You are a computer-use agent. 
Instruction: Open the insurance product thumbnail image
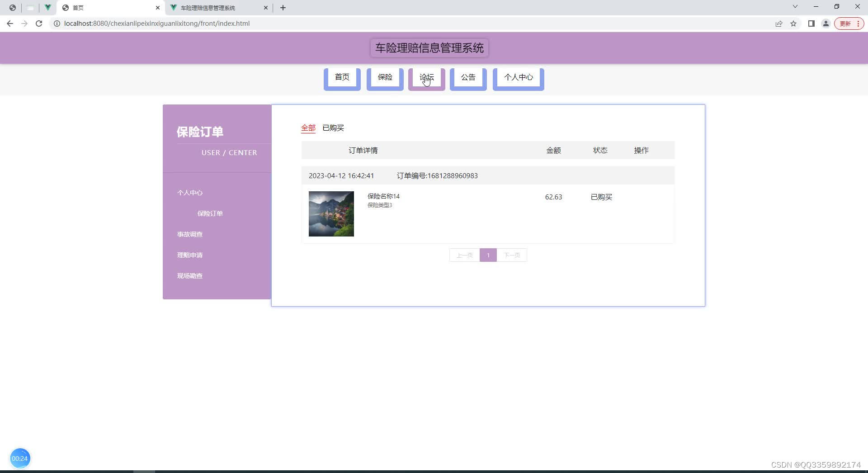click(331, 214)
